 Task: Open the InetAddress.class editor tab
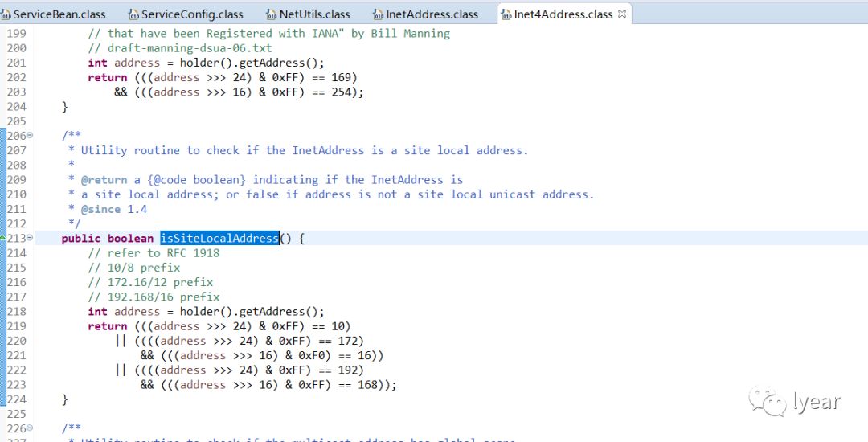426,14
